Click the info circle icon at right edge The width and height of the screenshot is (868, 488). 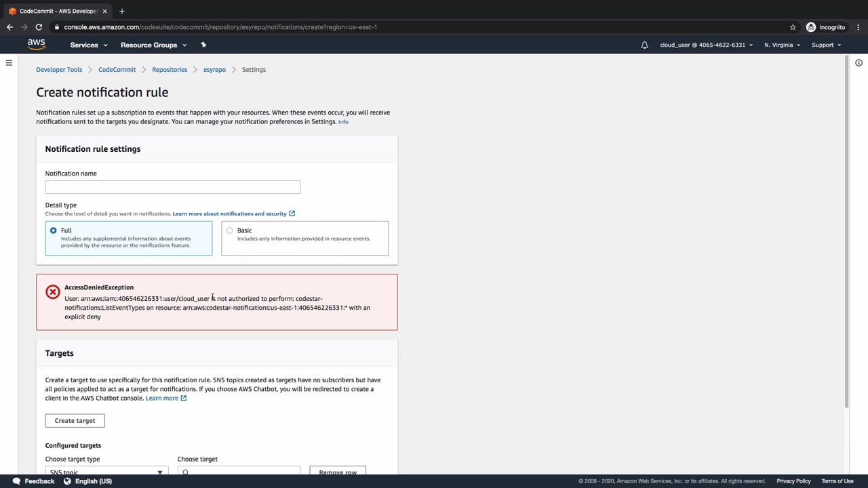tap(859, 63)
